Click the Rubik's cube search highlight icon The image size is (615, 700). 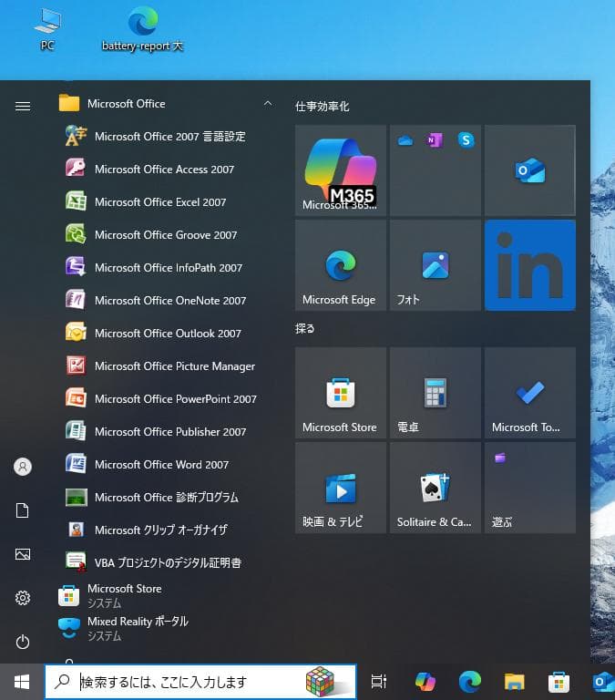click(x=321, y=681)
